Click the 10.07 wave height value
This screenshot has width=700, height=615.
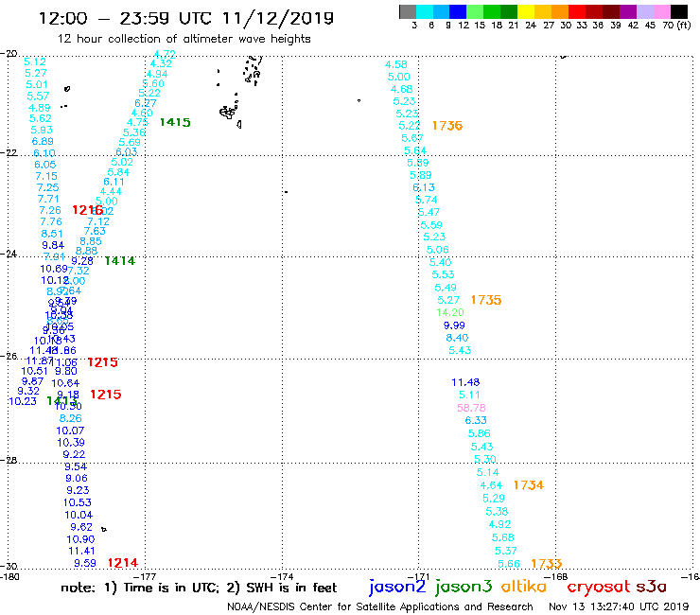[70, 431]
